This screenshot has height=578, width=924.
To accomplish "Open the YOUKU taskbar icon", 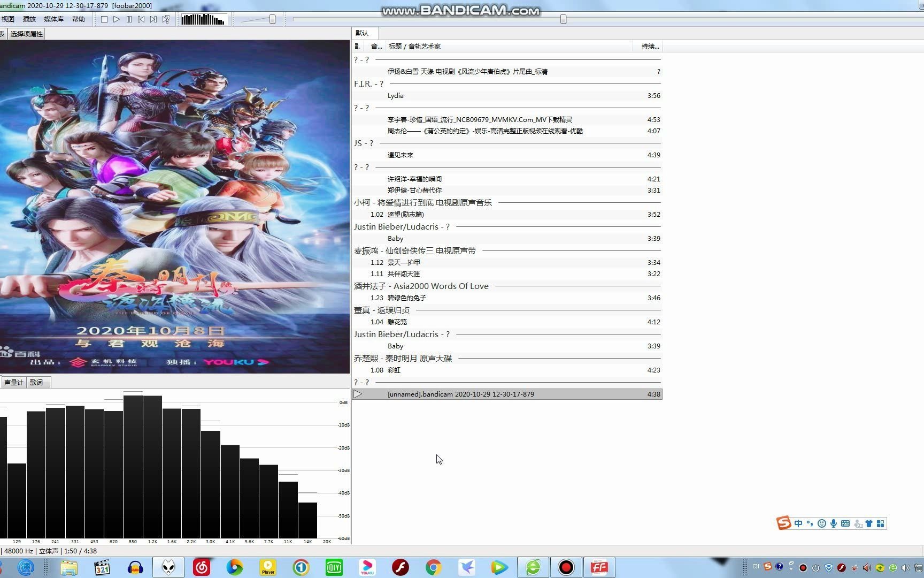I will click(367, 567).
